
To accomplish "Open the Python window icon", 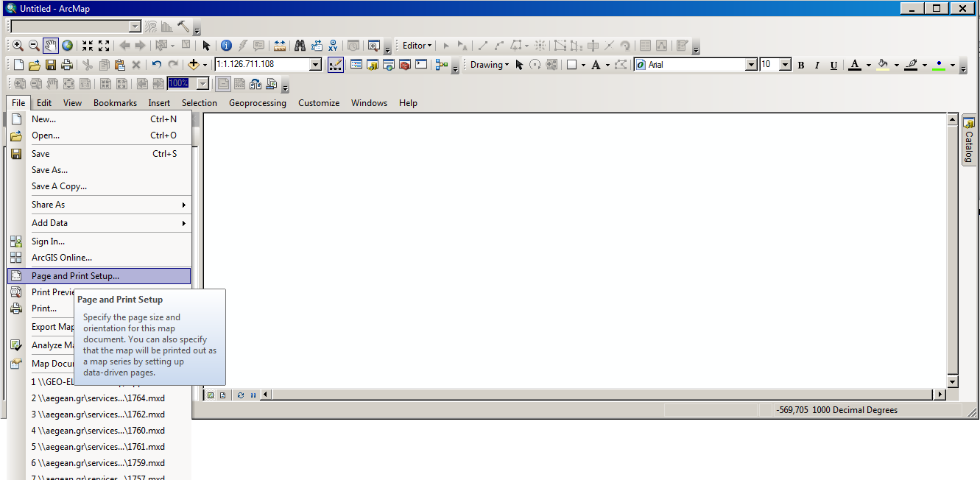I will click(421, 65).
